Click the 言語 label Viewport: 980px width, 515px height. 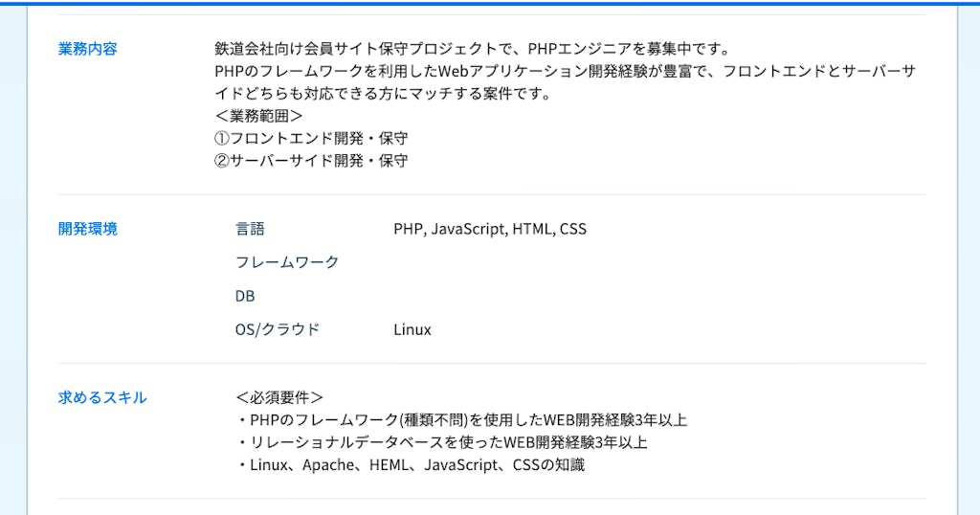[250, 229]
